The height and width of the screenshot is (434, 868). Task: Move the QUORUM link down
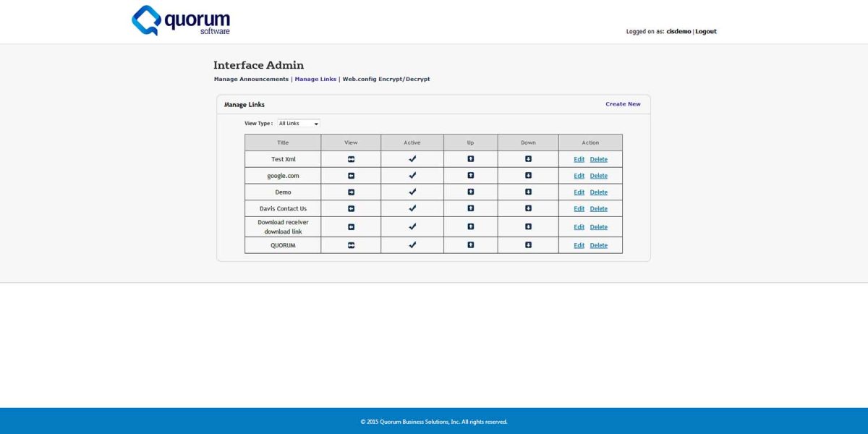point(527,244)
